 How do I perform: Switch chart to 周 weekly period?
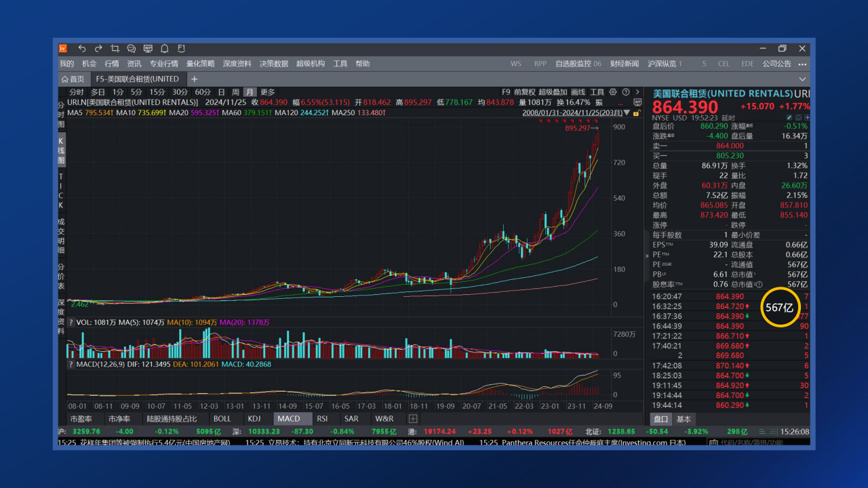[235, 92]
